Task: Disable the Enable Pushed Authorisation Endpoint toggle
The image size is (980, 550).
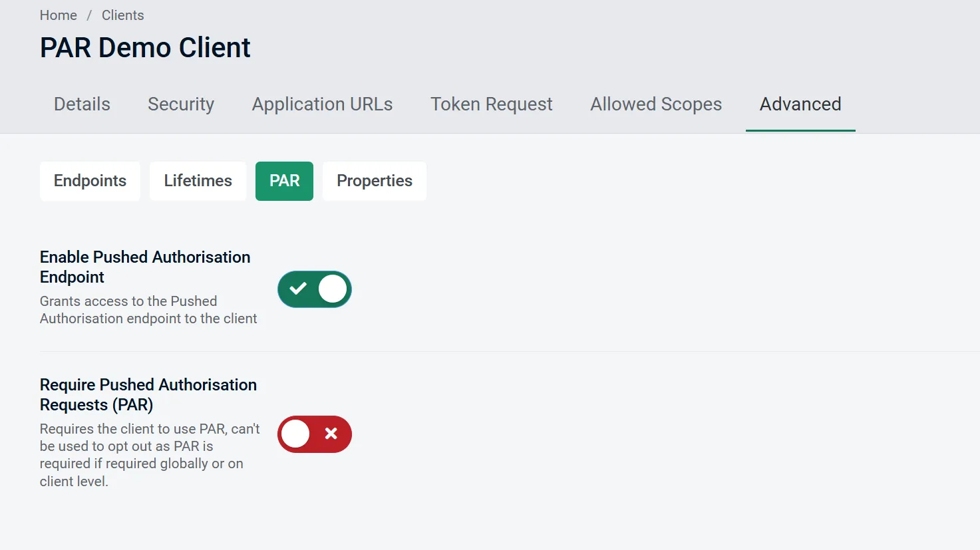Action: point(314,289)
